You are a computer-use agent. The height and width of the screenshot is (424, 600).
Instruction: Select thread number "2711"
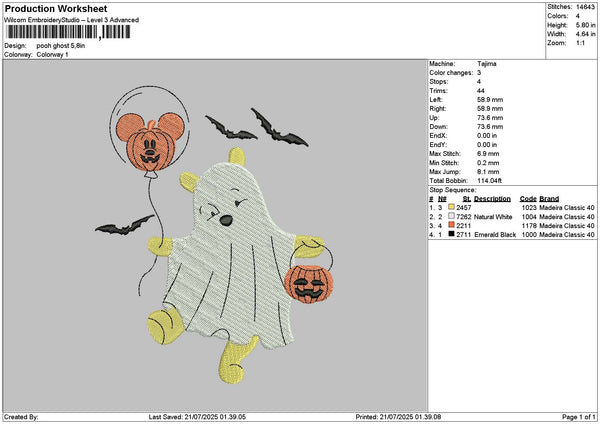[x=464, y=235]
